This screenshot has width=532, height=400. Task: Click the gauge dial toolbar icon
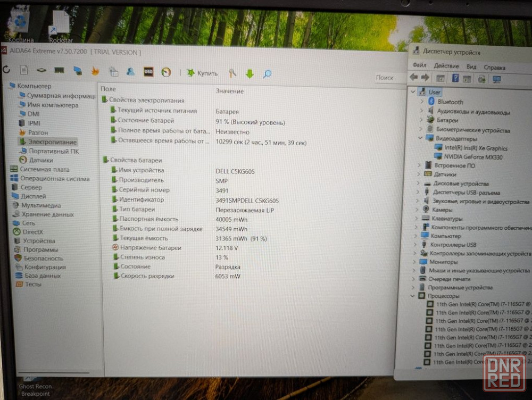coord(166,72)
